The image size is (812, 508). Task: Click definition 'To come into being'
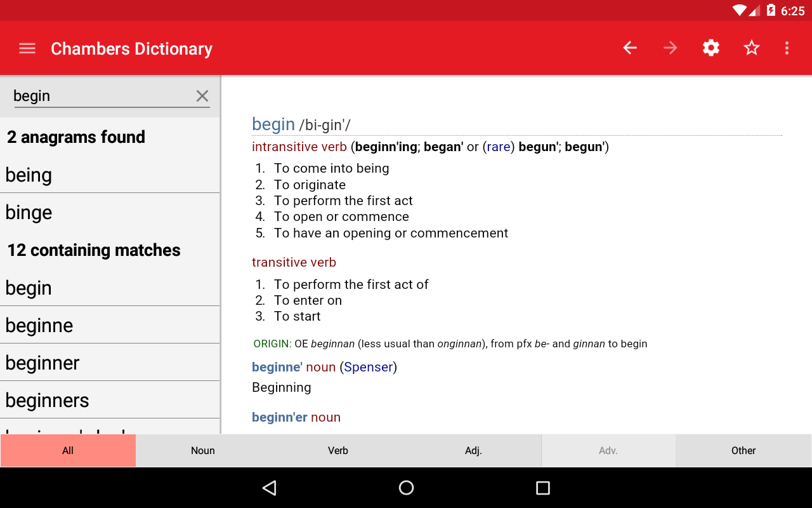coord(332,168)
